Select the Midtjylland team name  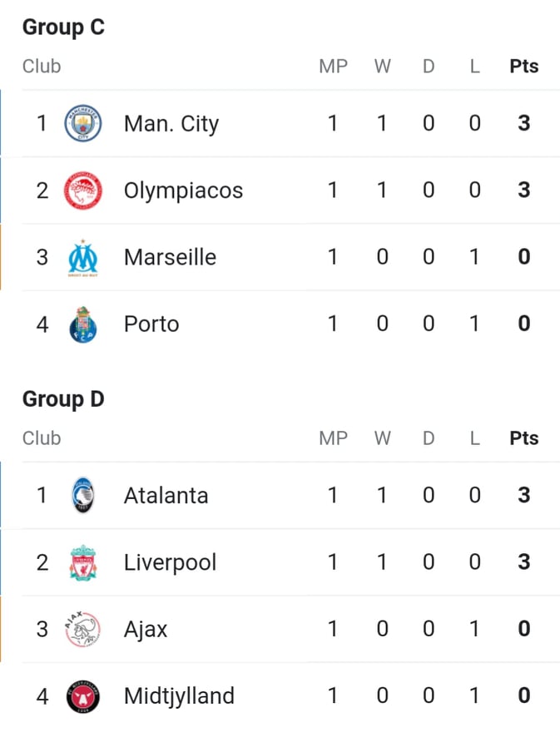tap(180, 696)
